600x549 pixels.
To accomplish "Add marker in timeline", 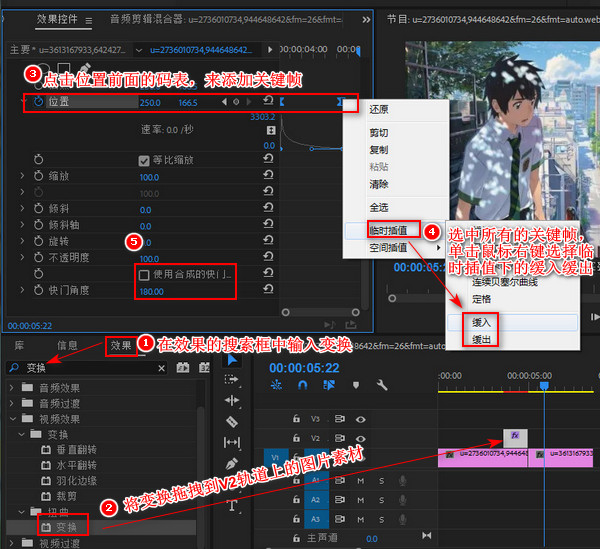I will (356, 385).
